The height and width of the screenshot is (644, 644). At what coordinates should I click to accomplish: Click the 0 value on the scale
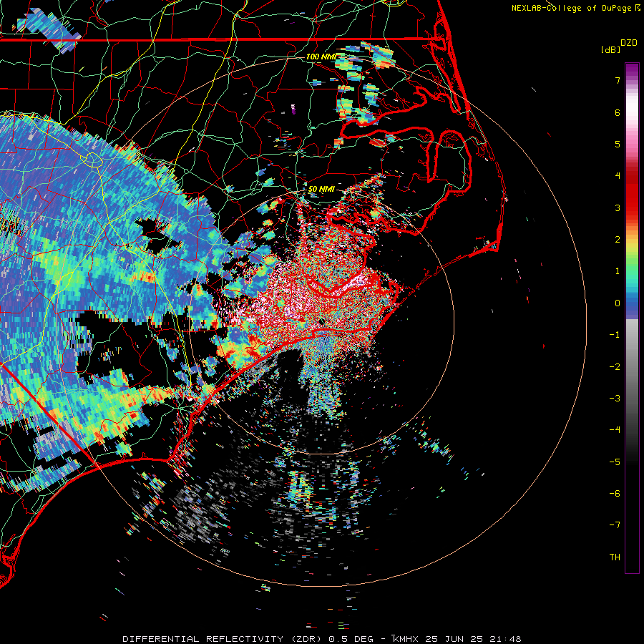[618, 303]
